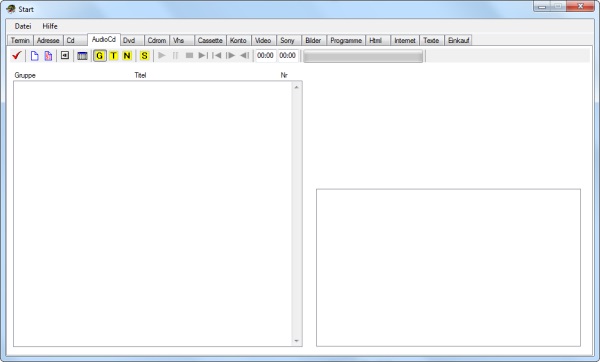Switch to the Cdrom tab
600x362 pixels.
(x=157, y=40)
